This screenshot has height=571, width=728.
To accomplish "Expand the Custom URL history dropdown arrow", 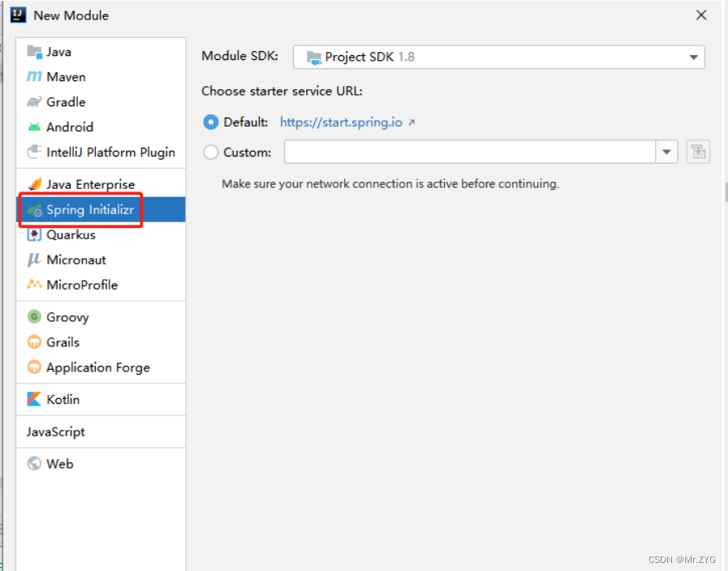I will point(666,152).
